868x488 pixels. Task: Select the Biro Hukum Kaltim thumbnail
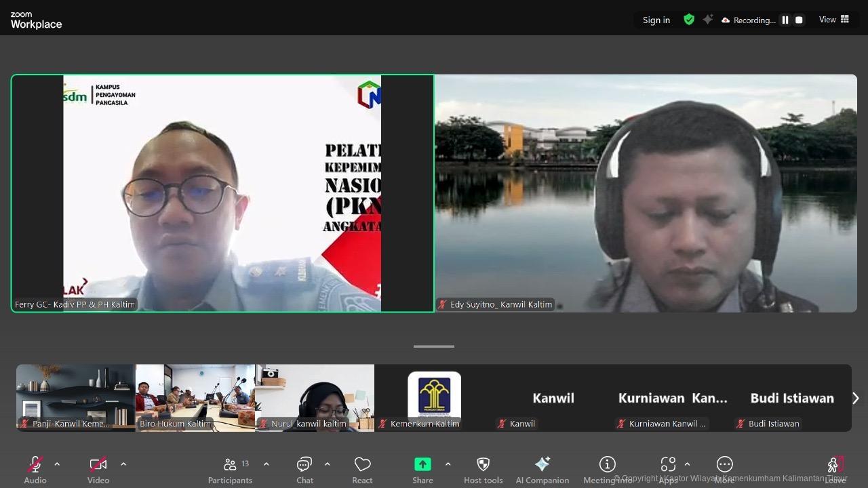[x=195, y=397]
